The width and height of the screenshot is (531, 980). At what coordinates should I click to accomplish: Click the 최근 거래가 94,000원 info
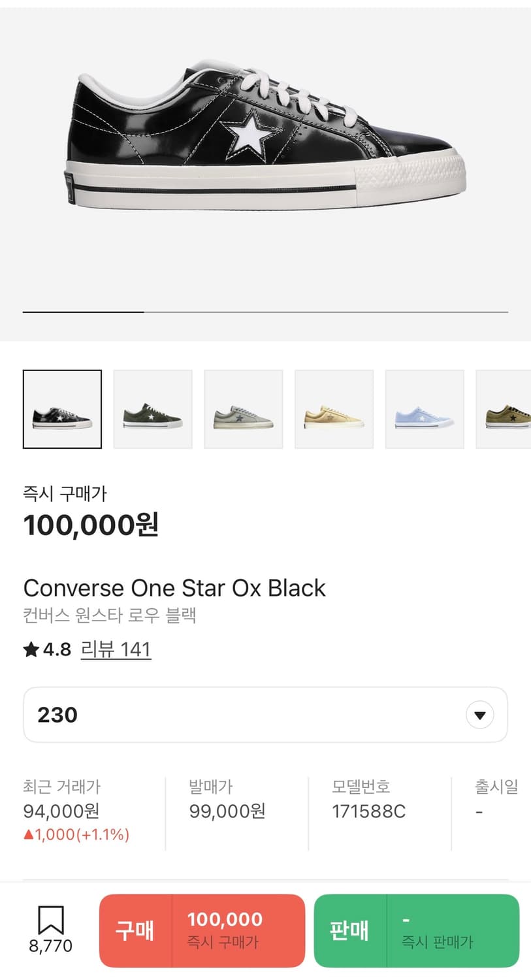coord(76,810)
